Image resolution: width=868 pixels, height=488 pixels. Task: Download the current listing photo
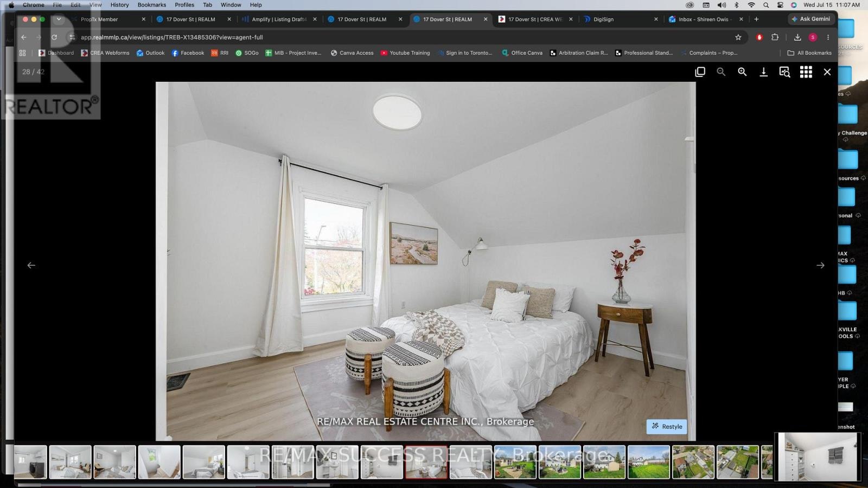[763, 72]
